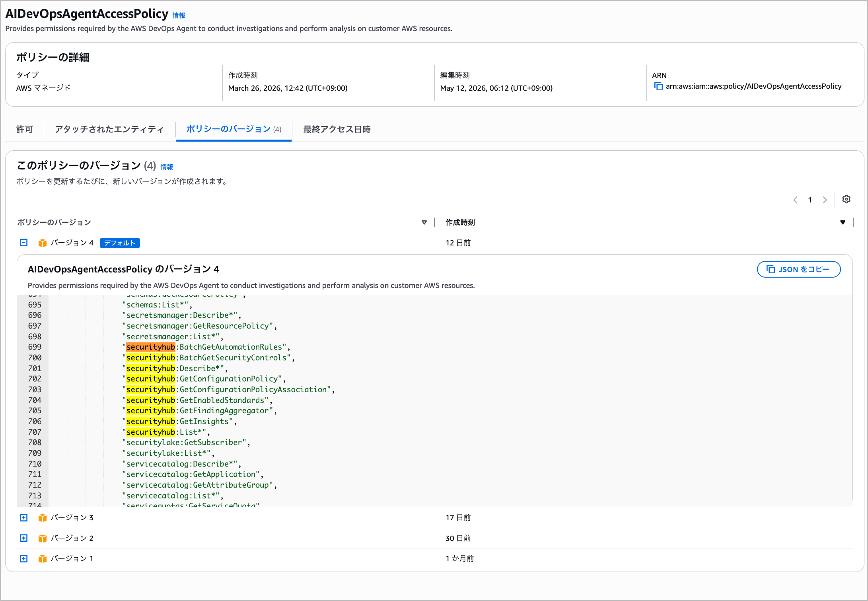Click the 作成時刻 value March 26, 2026
This screenshot has width=868, height=601.
(x=288, y=88)
